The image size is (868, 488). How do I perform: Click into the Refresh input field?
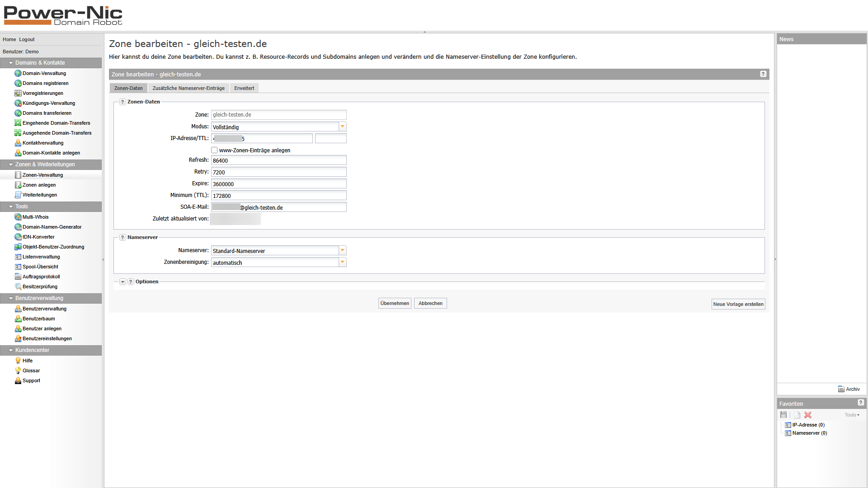pyautogui.click(x=278, y=160)
